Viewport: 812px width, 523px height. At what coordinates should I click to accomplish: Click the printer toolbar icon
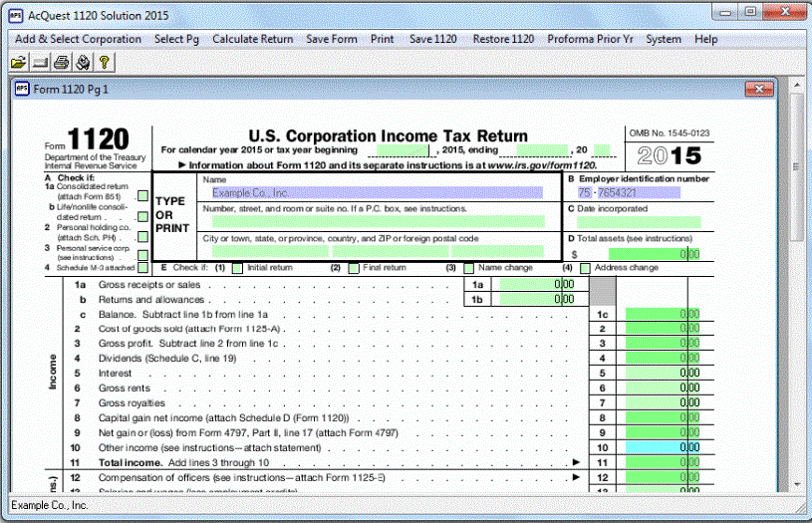tap(61, 63)
